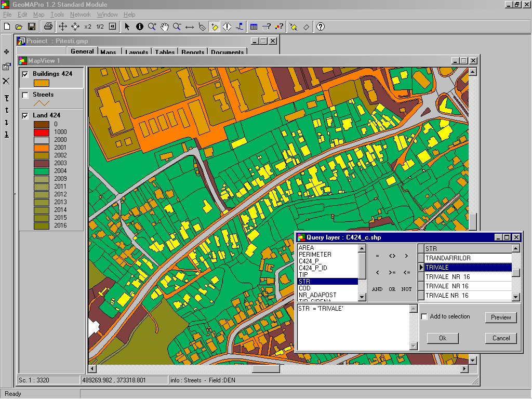The width and height of the screenshot is (532, 399).
Task: Select the Identify info tool
Action: coord(140,26)
